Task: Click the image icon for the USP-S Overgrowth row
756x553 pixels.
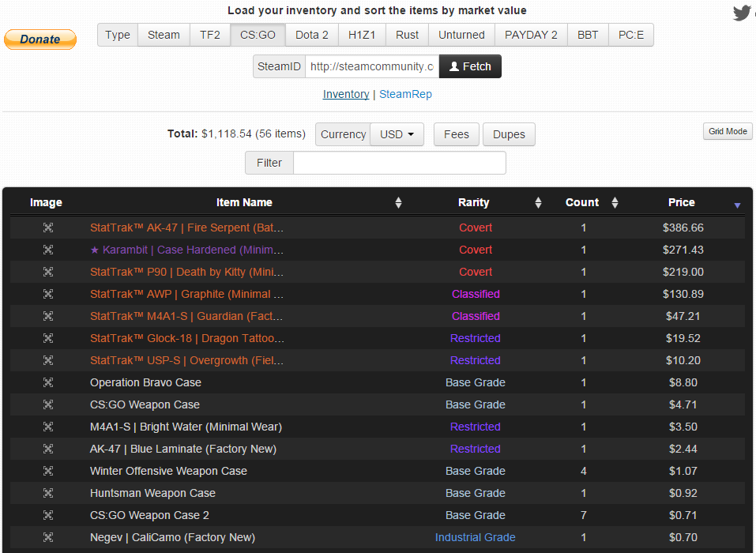Action: pos(48,360)
